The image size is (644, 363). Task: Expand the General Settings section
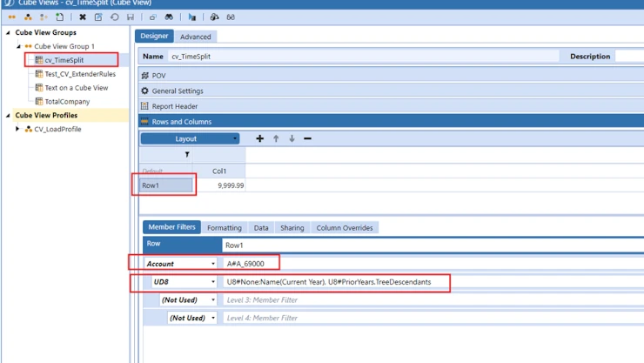178,91
